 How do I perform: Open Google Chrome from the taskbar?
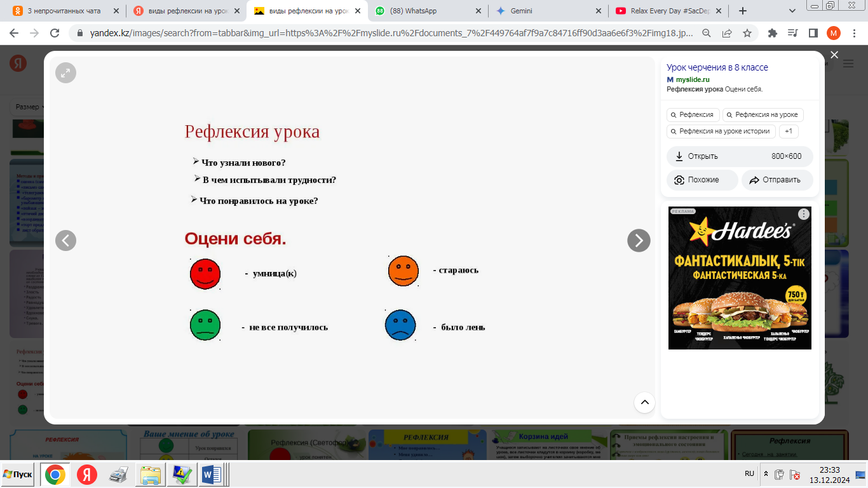click(x=55, y=475)
